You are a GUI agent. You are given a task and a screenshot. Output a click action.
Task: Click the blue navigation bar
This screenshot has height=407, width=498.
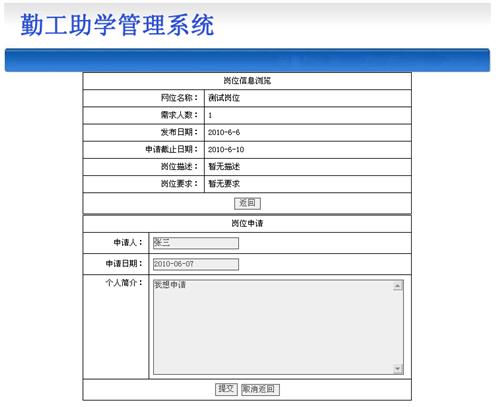coord(247,60)
